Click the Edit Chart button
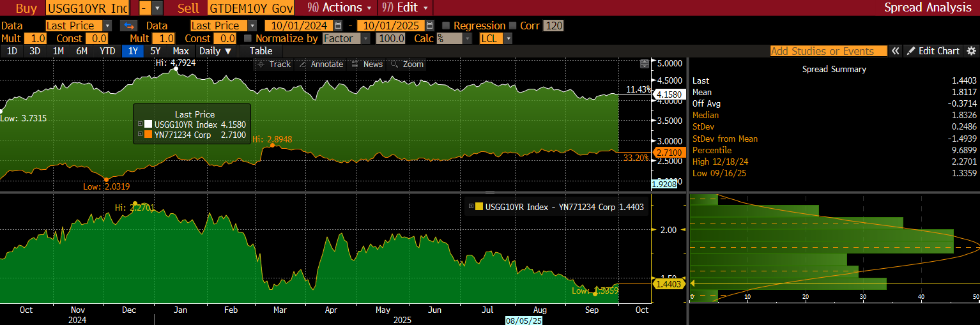This screenshot has width=980, height=325. (x=933, y=51)
